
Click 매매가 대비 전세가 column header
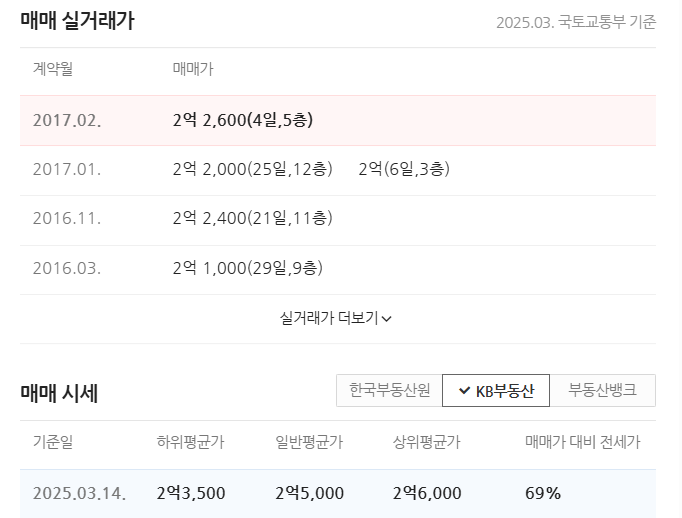point(583,442)
